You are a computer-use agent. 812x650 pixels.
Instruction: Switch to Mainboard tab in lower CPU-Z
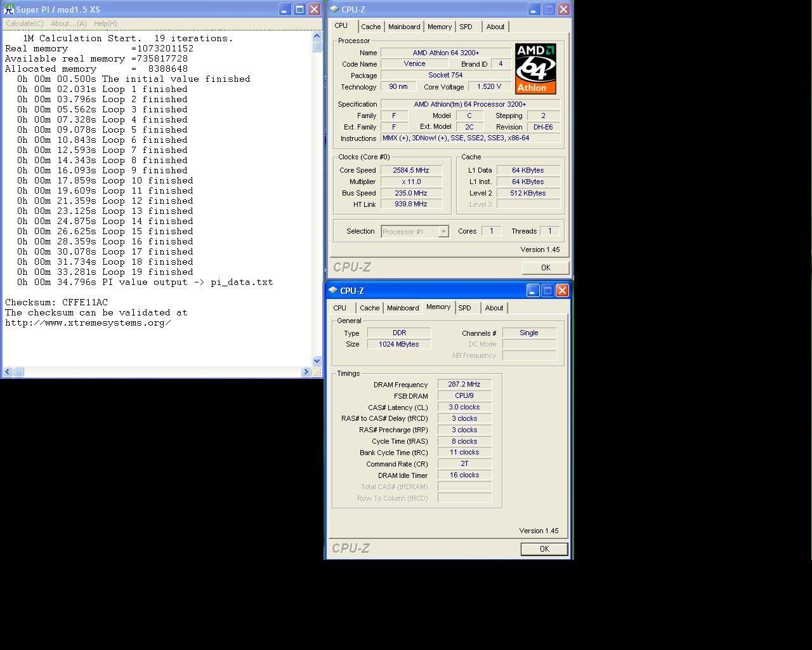[403, 308]
